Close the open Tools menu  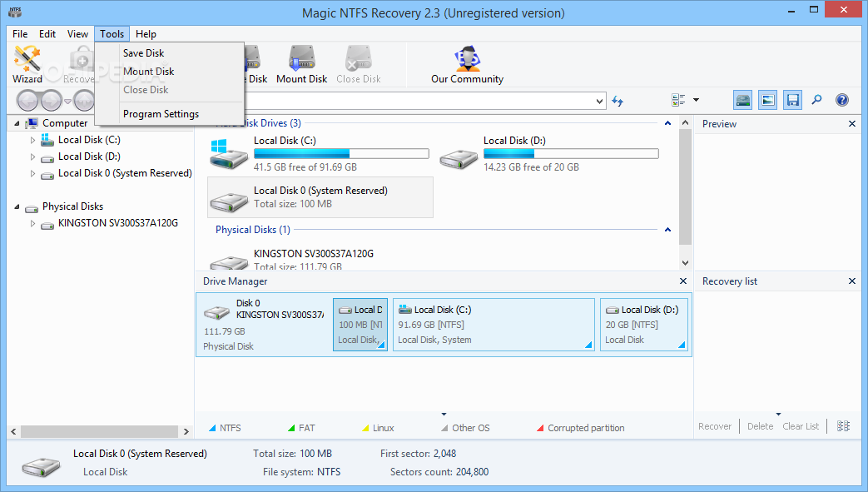112,34
